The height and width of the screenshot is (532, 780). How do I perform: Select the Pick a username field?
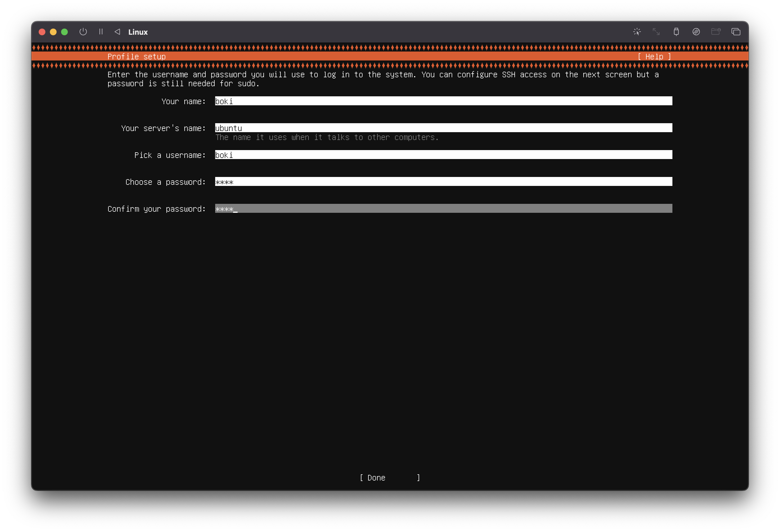tap(443, 155)
